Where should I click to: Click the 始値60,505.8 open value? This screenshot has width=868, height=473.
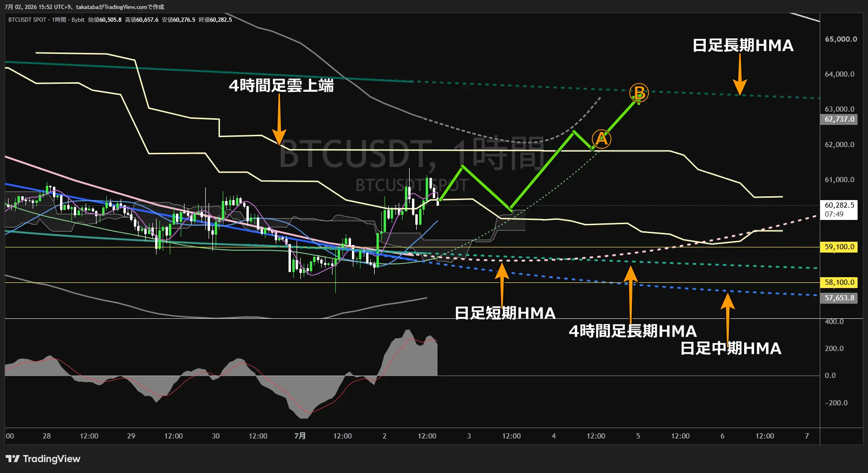pyautogui.click(x=105, y=20)
